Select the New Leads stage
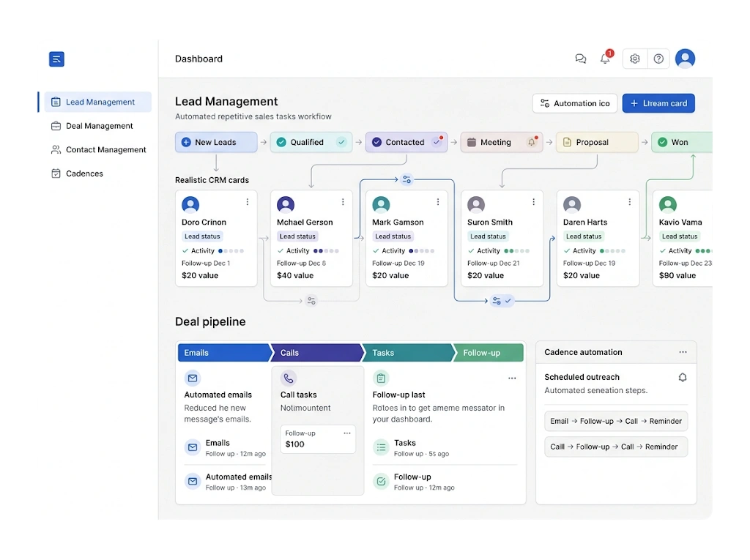This screenshot has height=560, width=750. (216, 142)
